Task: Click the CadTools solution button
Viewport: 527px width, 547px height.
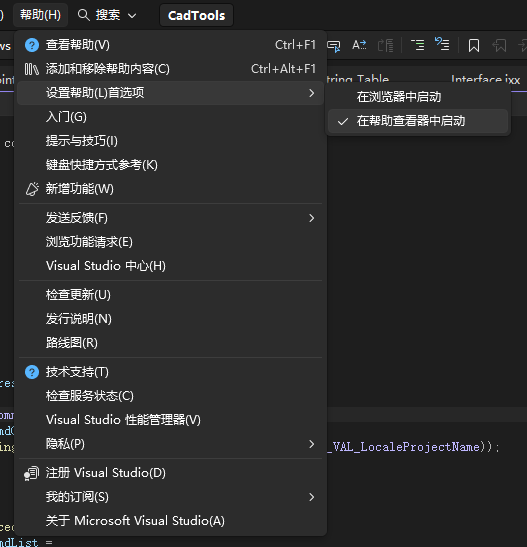Action: point(196,15)
